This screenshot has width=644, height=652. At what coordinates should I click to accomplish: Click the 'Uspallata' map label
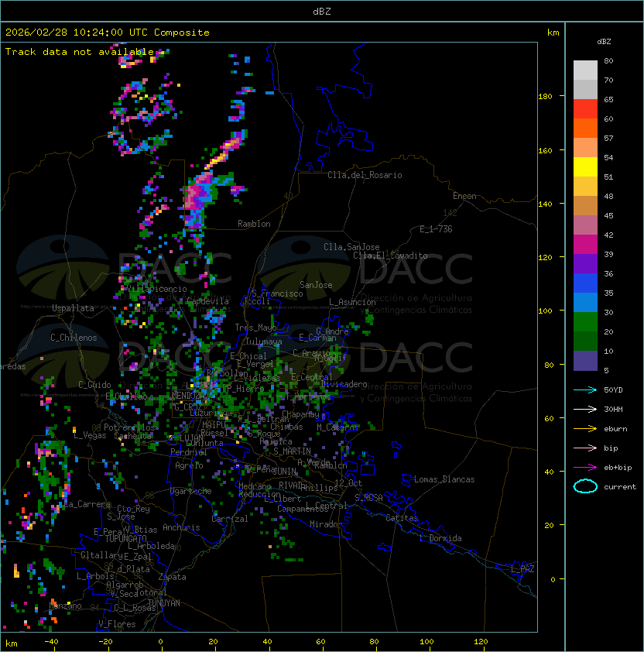(73, 308)
